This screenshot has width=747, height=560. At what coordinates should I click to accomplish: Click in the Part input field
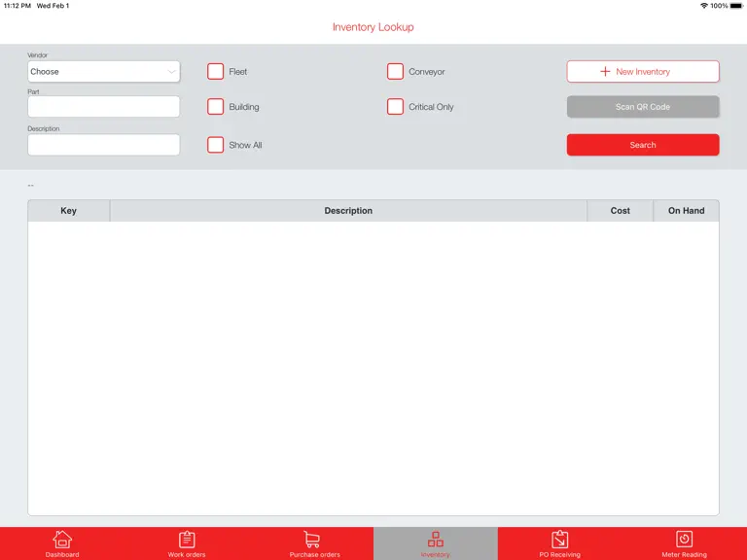(104, 107)
